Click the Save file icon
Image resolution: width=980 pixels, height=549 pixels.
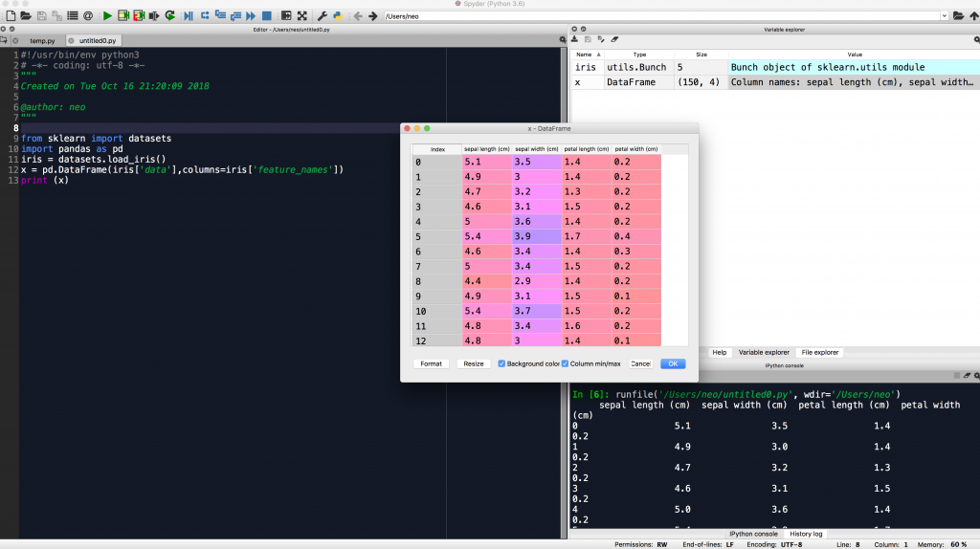click(41, 15)
